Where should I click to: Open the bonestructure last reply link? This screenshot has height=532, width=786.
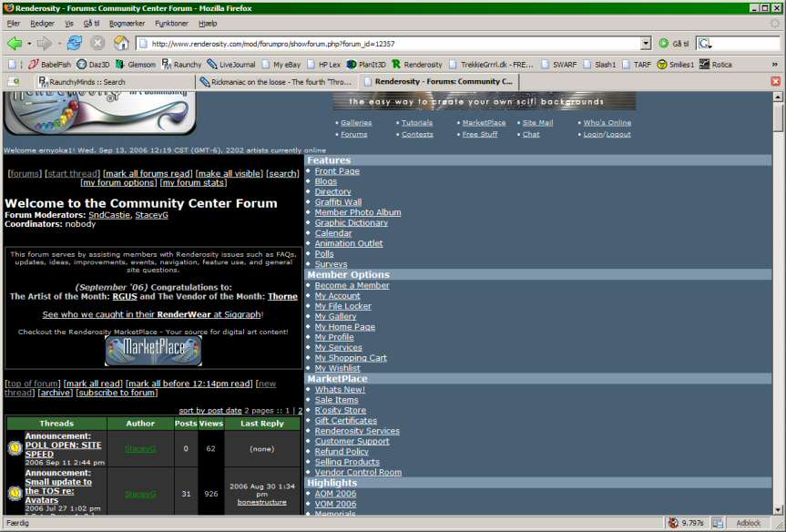pyautogui.click(x=261, y=502)
